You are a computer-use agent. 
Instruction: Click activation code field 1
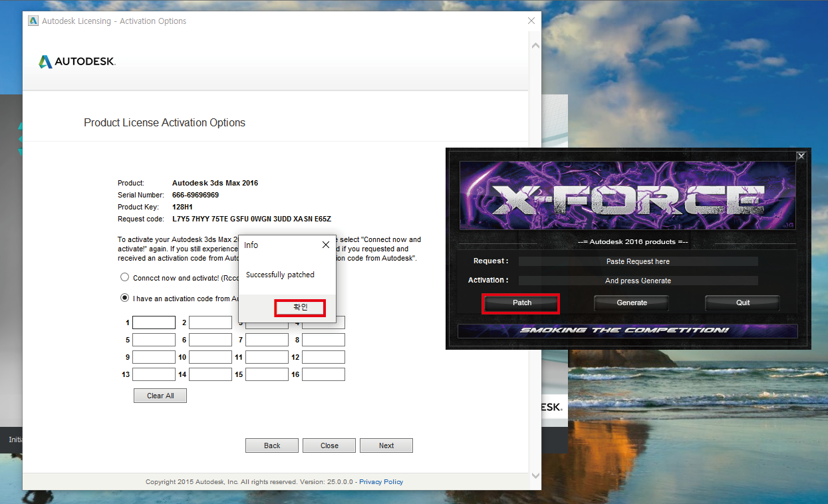click(154, 322)
